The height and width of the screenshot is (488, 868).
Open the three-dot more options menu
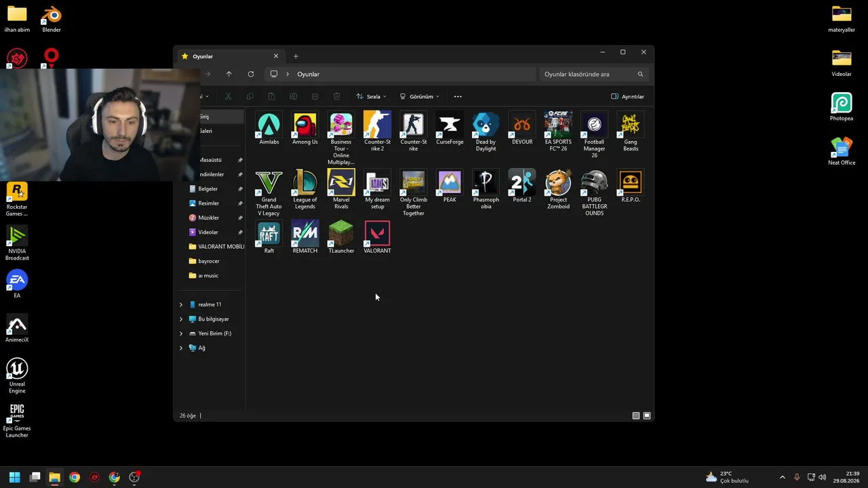click(458, 96)
